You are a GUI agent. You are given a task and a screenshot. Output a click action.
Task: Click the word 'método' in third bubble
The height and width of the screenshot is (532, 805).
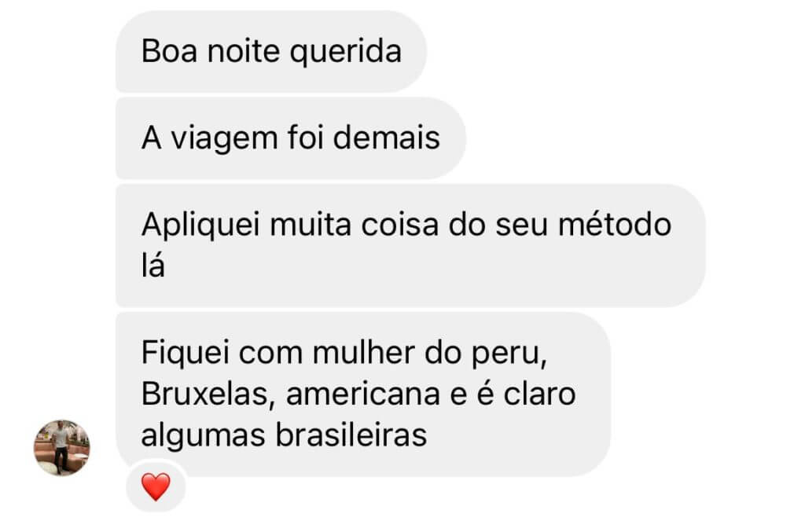coord(615,224)
